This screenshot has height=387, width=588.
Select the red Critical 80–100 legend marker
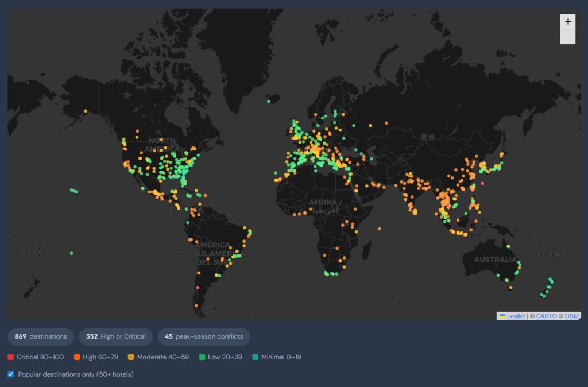tap(10, 357)
